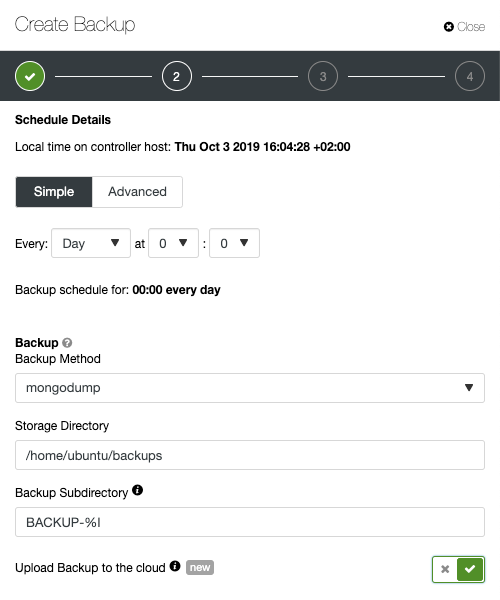Expand the Backup Method mongodump dropdown
This screenshot has height=600, width=500.
coord(250,388)
